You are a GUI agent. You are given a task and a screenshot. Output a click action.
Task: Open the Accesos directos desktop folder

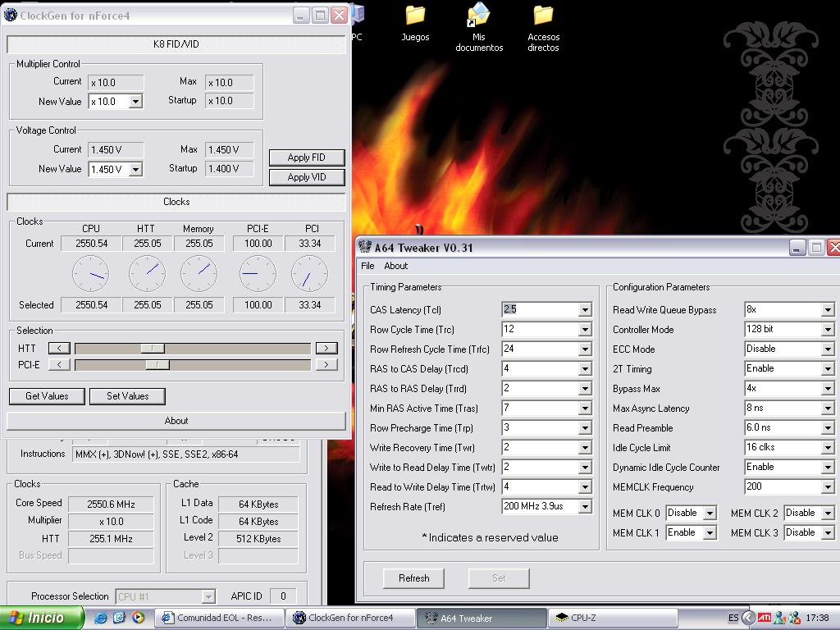point(543,27)
